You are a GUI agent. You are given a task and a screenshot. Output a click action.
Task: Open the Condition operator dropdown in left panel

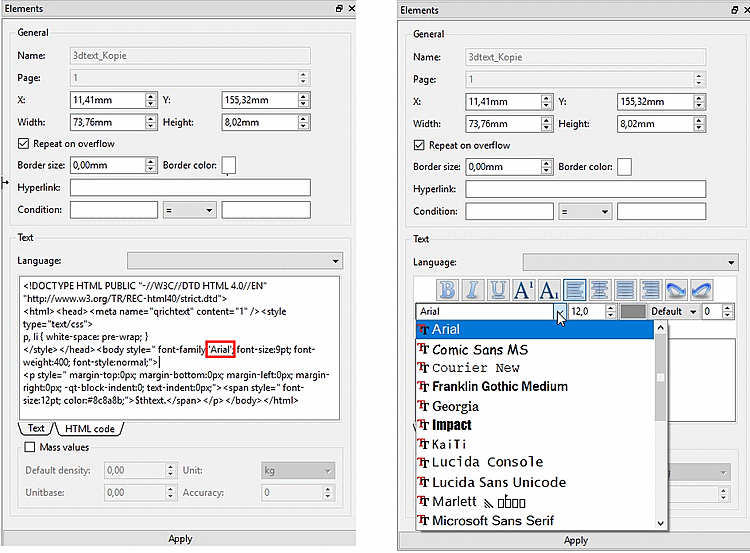click(189, 210)
